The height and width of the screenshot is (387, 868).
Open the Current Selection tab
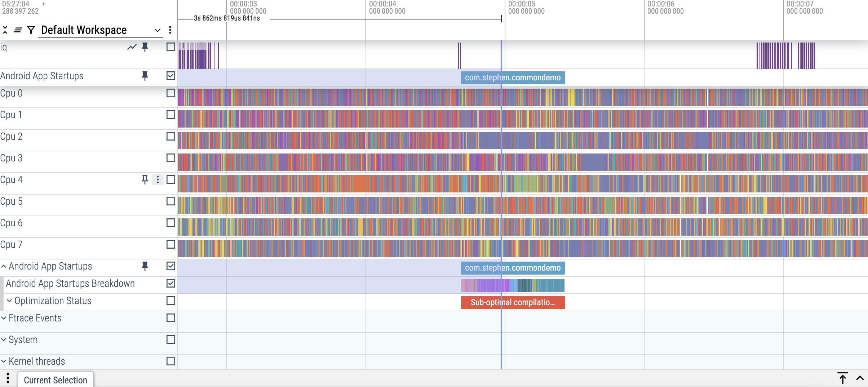click(x=56, y=380)
